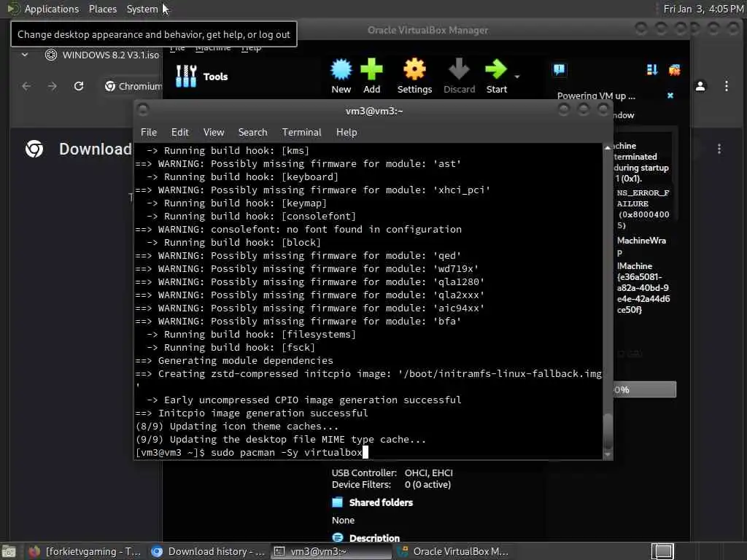Open terminal Edit menu

179,133
